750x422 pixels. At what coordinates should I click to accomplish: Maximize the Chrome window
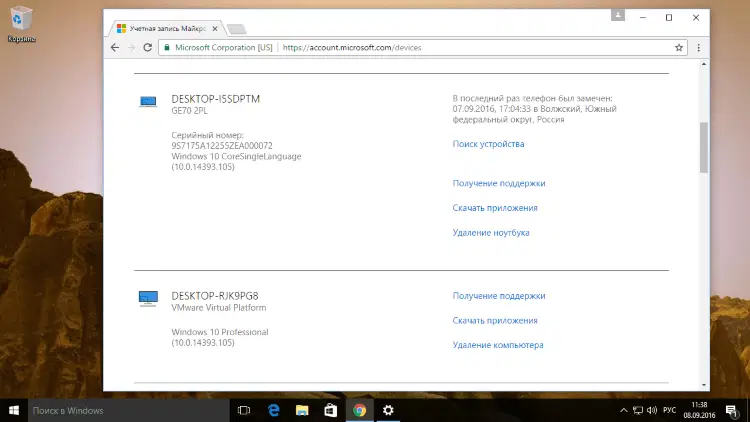click(x=669, y=18)
